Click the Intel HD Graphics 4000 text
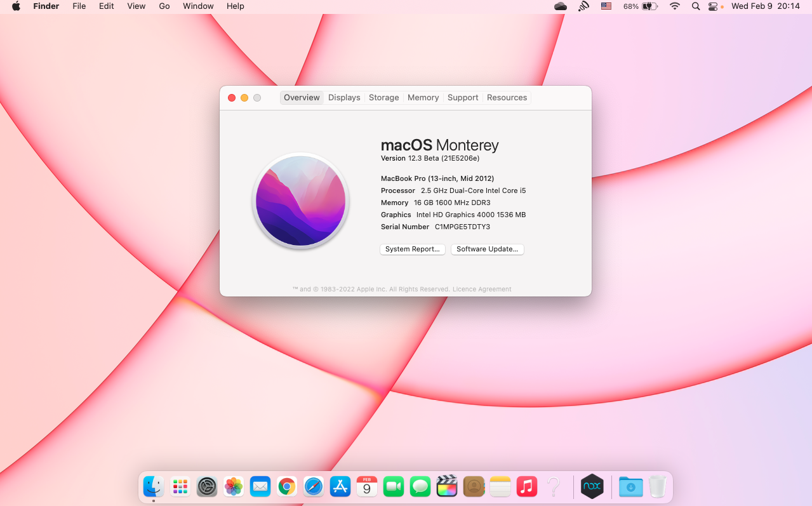Viewport: 812px width, 506px height. point(471,215)
